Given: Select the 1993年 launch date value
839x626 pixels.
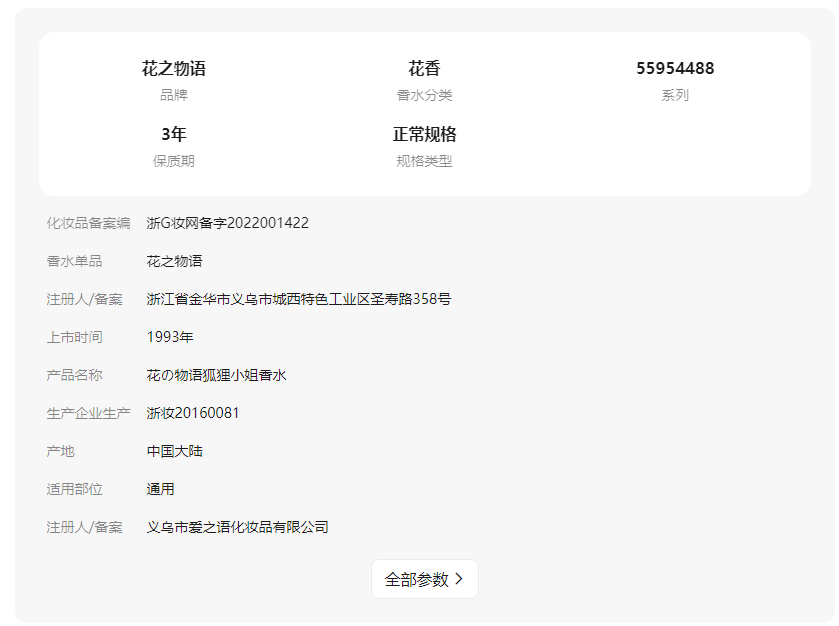Looking at the screenshot, I should pyautogui.click(x=170, y=337).
